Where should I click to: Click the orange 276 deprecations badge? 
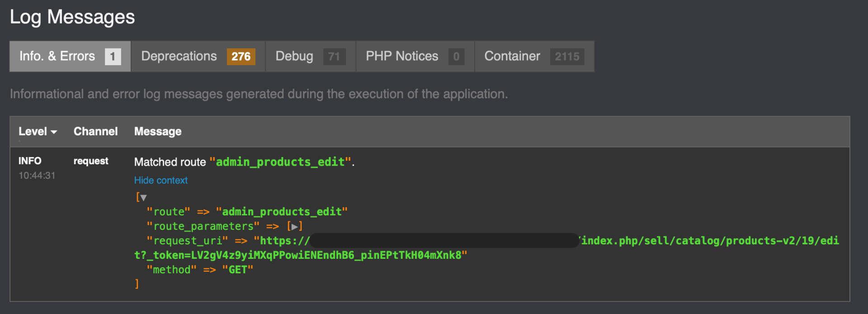241,57
